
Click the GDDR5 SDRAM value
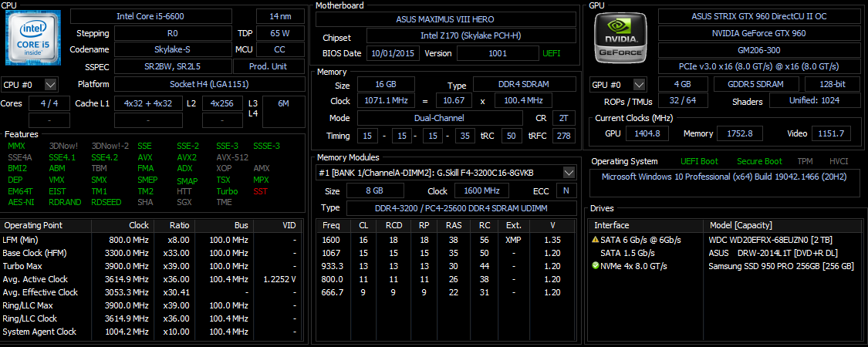point(756,85)
